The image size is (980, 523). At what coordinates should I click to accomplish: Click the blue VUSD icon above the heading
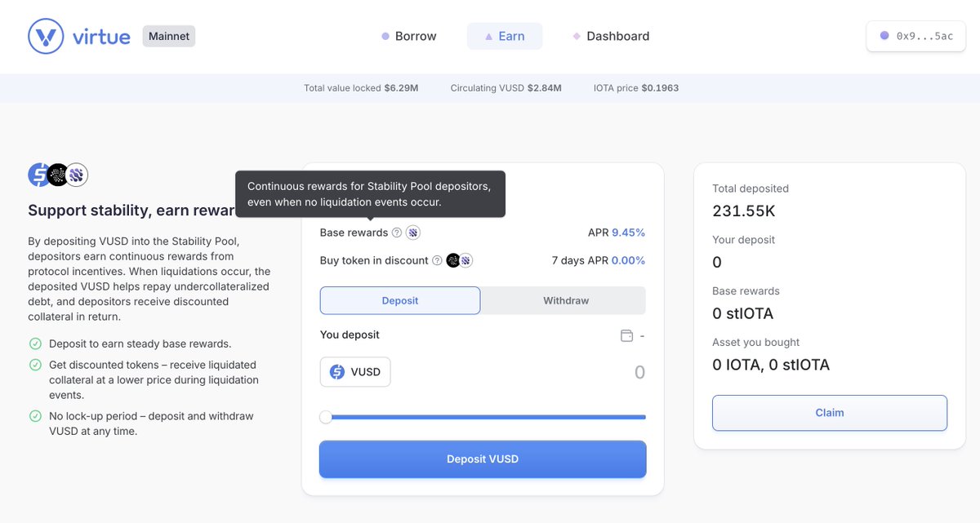click(x=38, y=175)
